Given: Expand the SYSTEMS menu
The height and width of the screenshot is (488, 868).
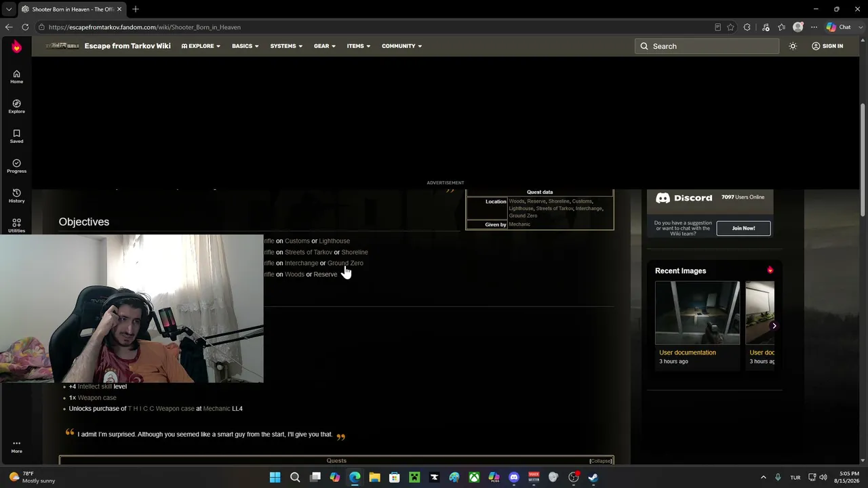Looking at the screenshot, I should 286,46.
